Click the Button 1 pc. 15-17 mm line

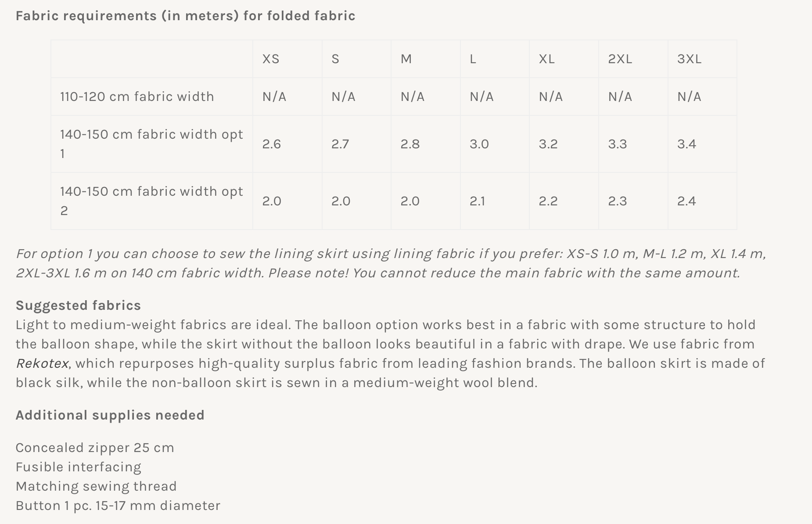pyautogui.click(x=118, y=506)
